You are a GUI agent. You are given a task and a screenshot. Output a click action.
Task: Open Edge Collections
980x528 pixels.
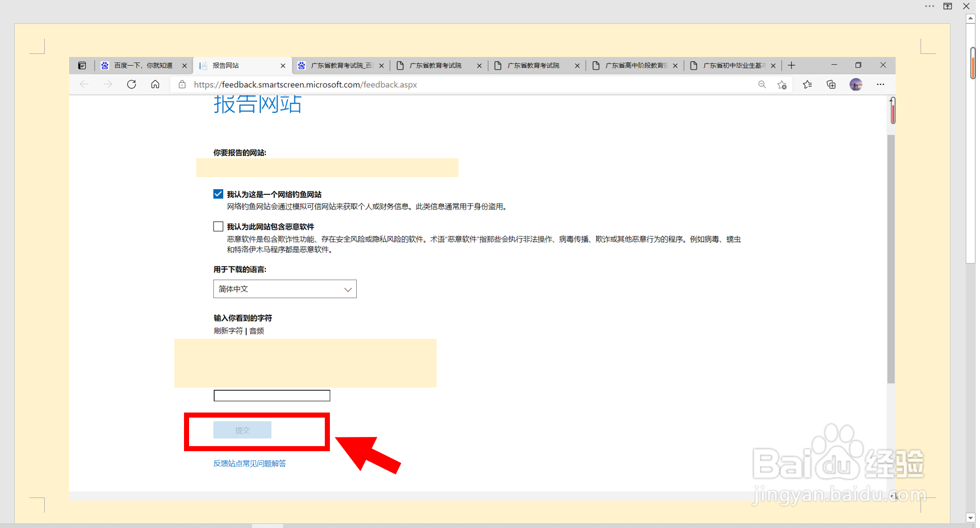[x=831, y=84]
